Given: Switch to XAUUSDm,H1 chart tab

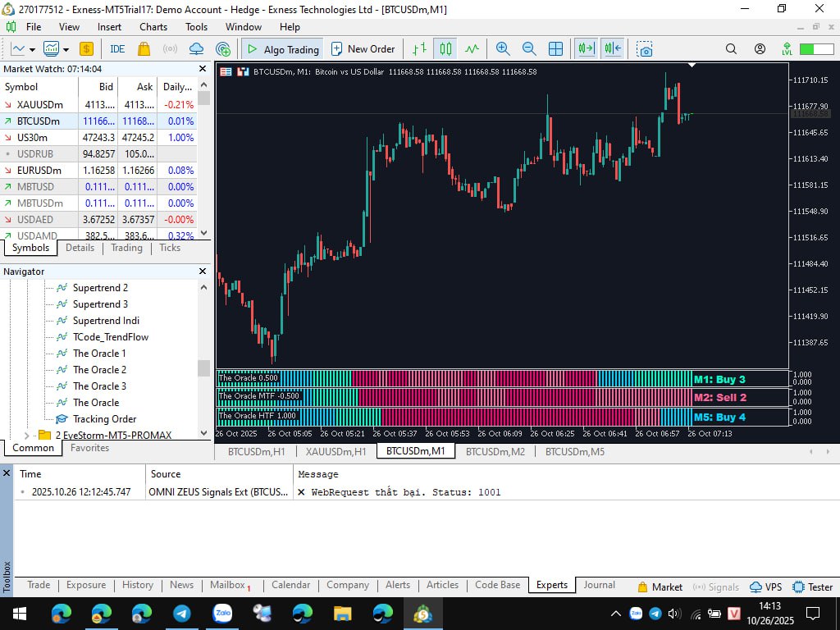Looking at the screenshot, I should click(336, 452).
